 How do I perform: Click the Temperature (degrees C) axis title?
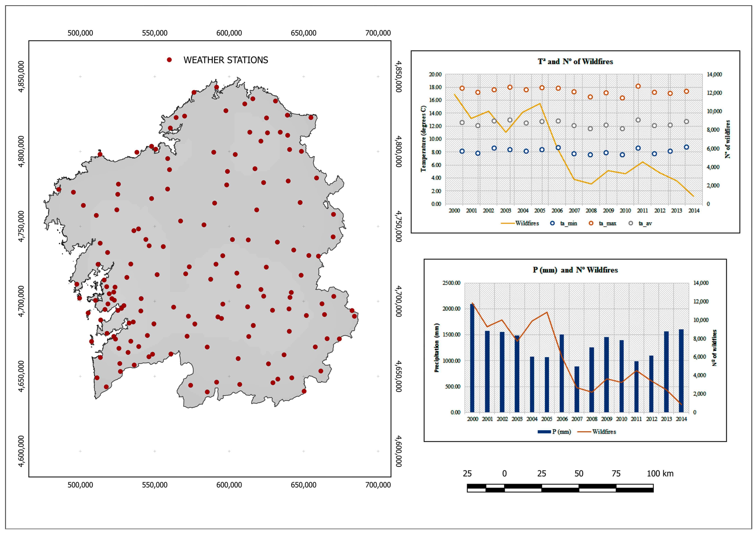[x=423, y=139]
